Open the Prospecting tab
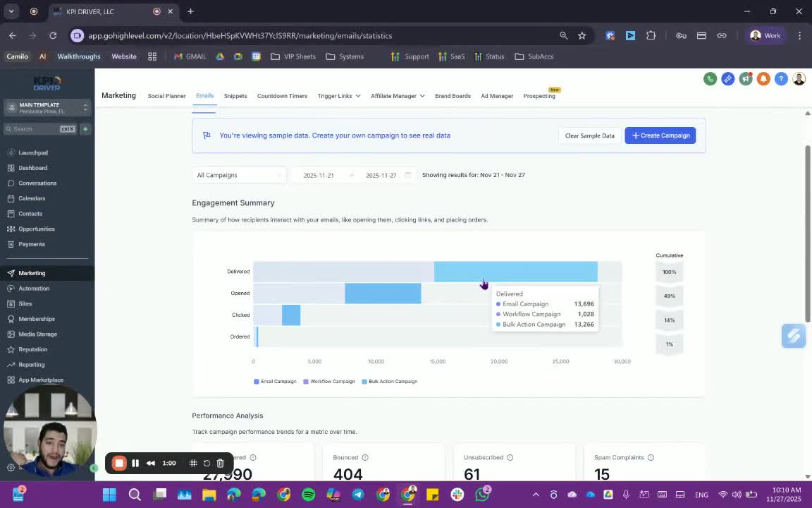812x508 pixels. 539,96
